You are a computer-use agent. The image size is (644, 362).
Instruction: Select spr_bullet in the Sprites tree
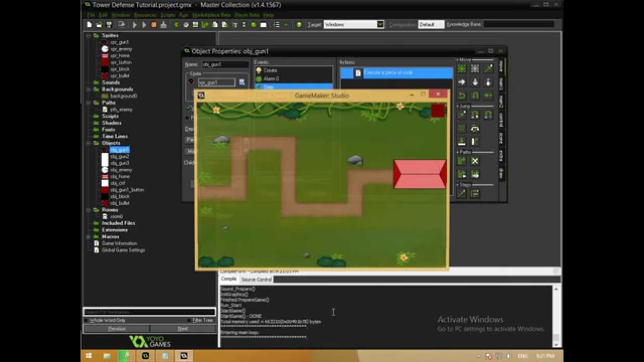[120, 76]
